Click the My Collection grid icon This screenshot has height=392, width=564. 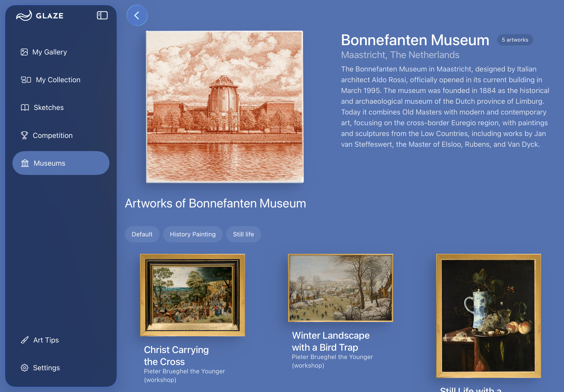[x=26, y=80]
